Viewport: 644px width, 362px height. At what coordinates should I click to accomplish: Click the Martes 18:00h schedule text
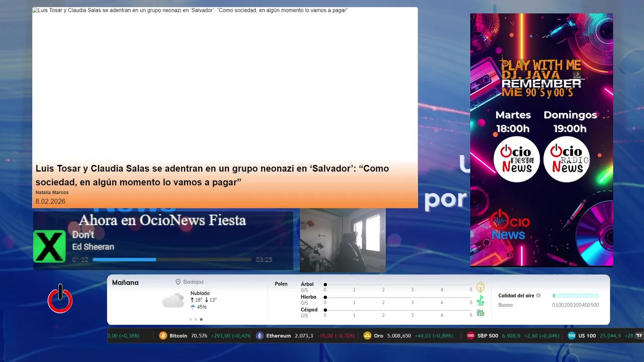(x=513, y=122)
